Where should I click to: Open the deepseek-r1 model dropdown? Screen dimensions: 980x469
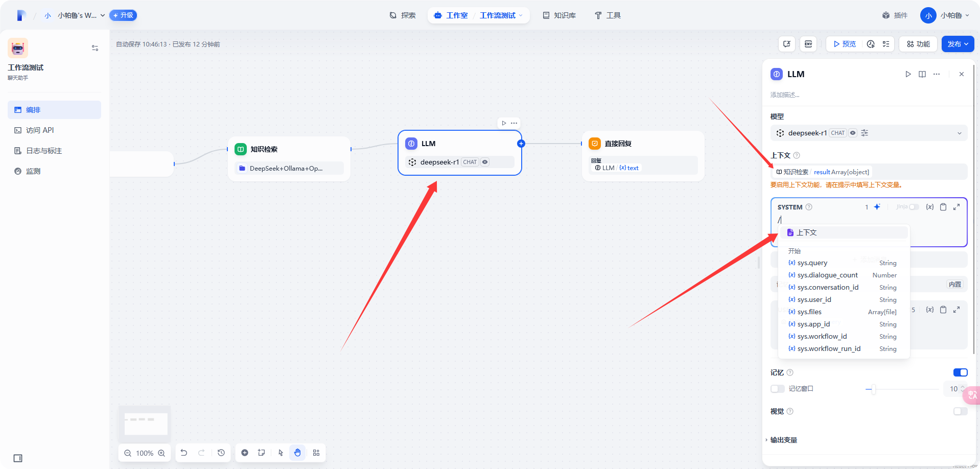point(869,133)
